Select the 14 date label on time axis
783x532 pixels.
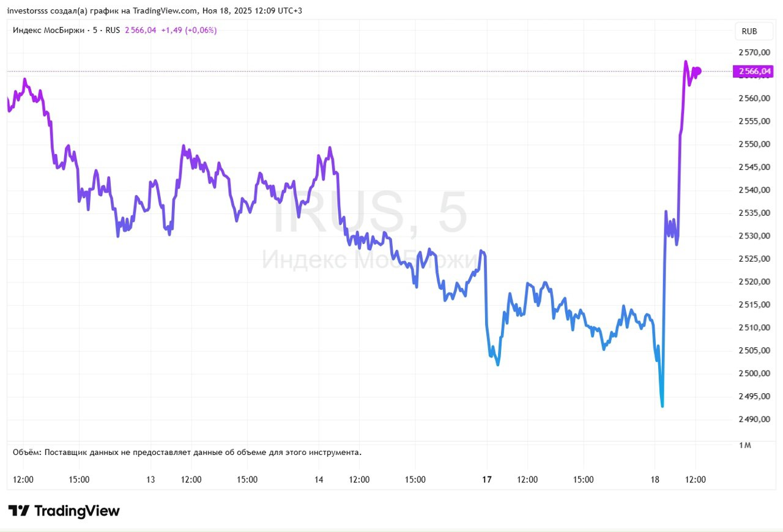pos(319,480)
